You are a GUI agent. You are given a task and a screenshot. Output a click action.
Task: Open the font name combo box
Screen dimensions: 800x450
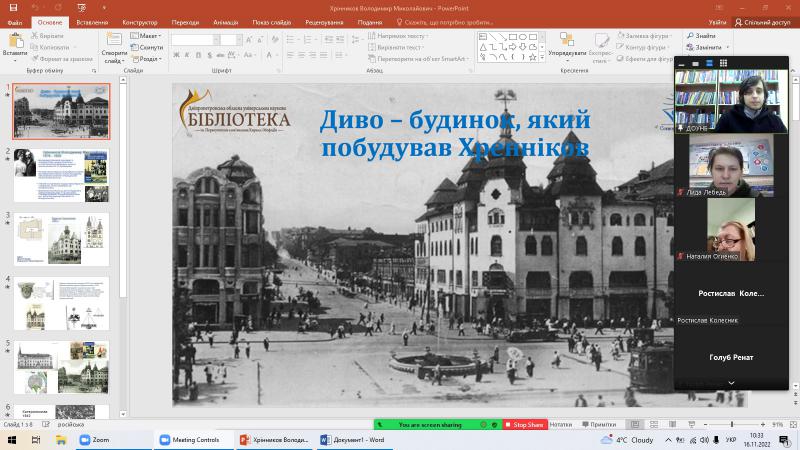coord(196,40)
